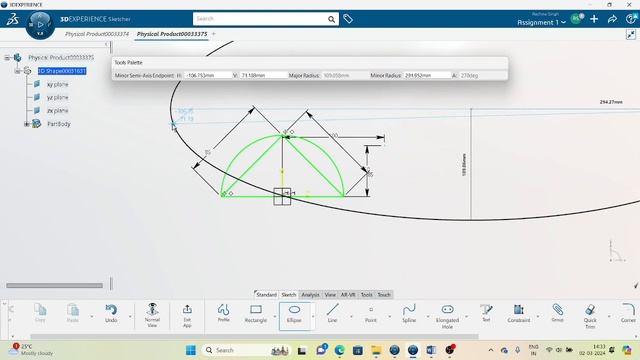Click the Exit App icon

click(187, 309)
